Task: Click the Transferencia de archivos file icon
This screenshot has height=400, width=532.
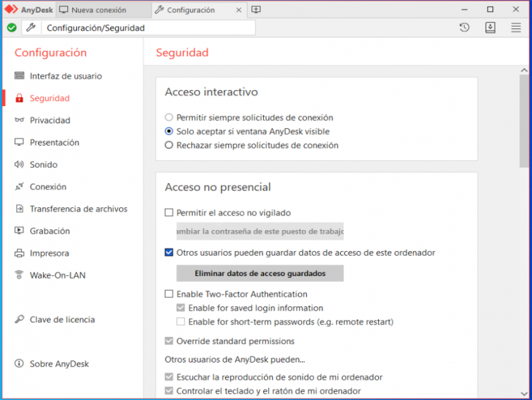Action: 19,209
